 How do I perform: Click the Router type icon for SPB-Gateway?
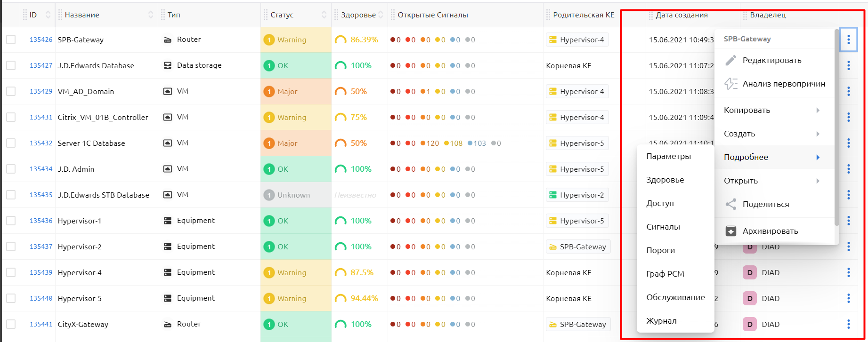pyautogui.click(x=167, y=40)
